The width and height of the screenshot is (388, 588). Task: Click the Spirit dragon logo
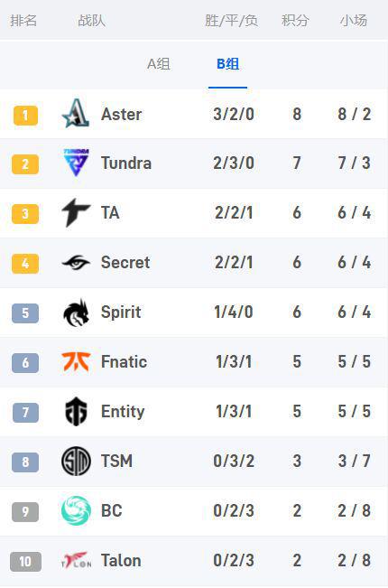pyautogui.click(x=76, y=312)
